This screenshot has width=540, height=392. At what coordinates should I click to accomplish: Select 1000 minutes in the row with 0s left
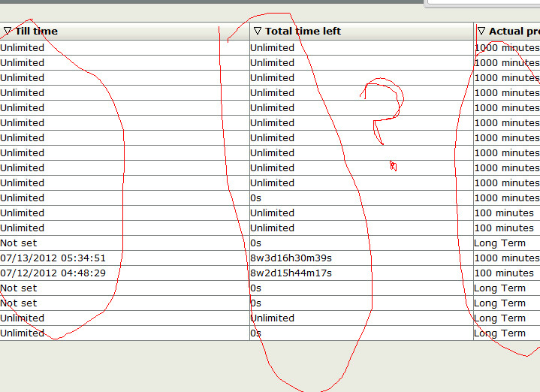(507, 198)
